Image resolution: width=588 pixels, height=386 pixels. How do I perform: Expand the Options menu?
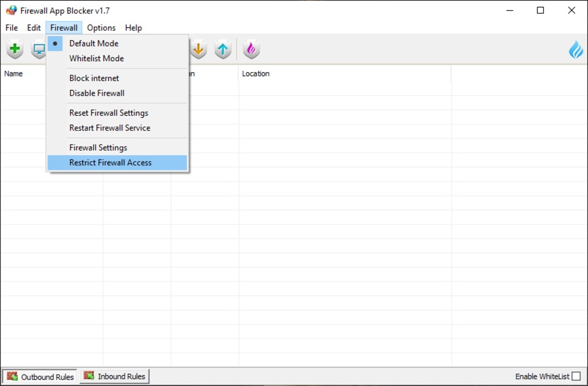(102, 28)
